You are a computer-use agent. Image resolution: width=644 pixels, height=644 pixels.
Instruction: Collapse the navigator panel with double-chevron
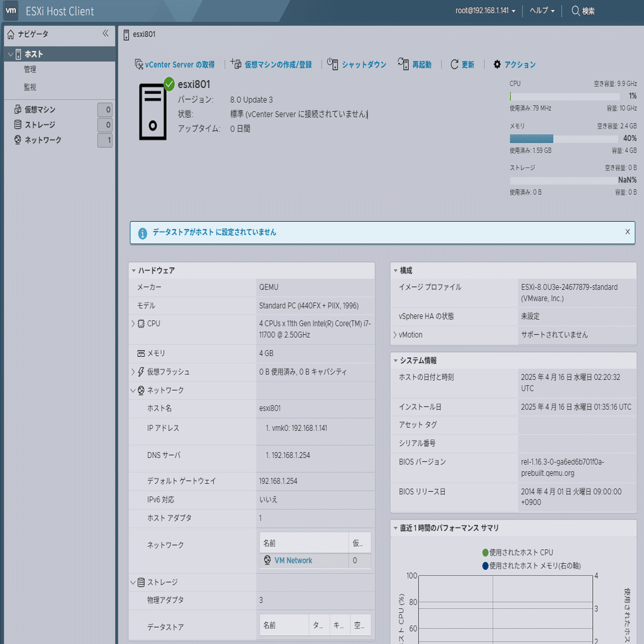click(105, 34)
